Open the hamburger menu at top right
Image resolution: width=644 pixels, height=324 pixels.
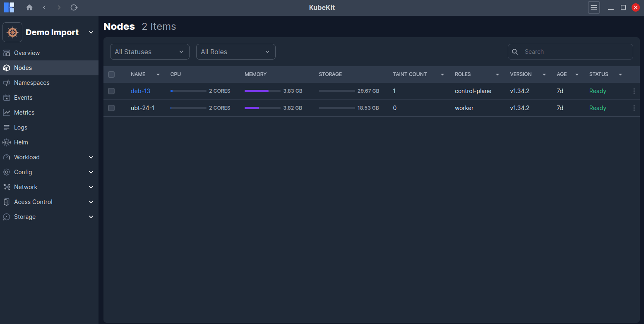tap(594, 7)
